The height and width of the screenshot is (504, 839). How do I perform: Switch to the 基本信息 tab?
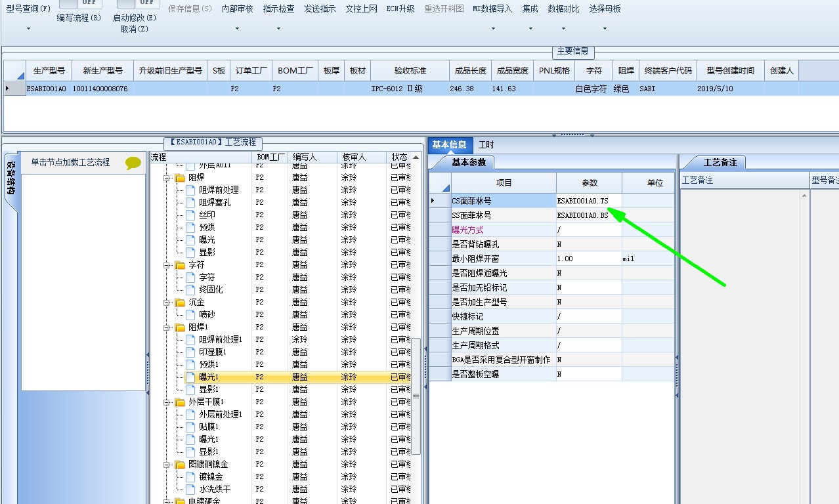[449, 145]
